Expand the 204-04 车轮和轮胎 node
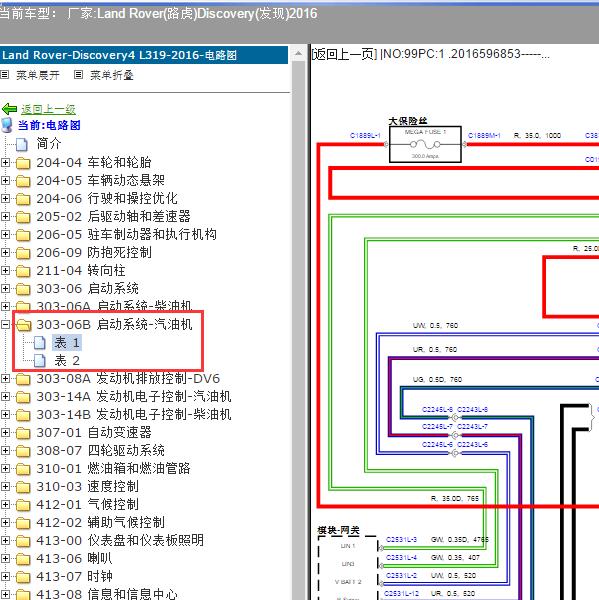 (5, 162)
